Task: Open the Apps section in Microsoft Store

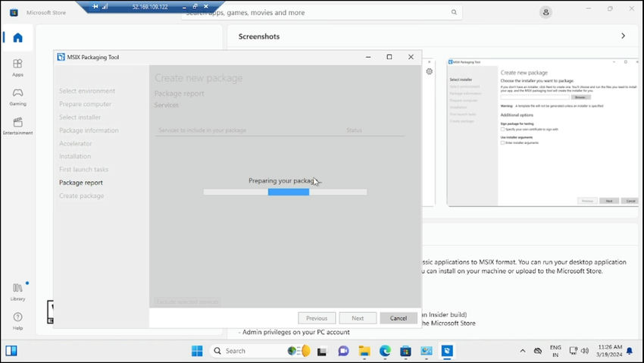Action: click(17, 67)
